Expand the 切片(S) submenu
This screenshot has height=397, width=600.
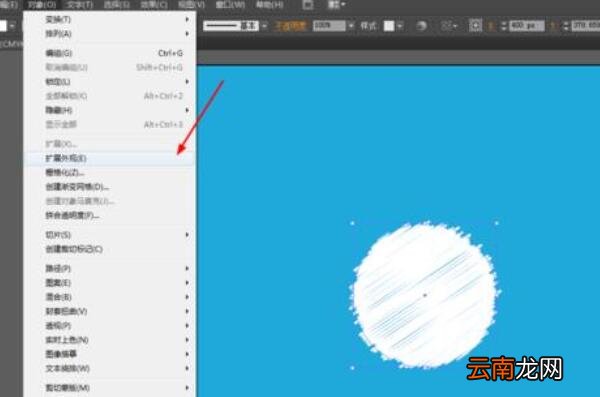pyautogui.click(x=110, y=235)
